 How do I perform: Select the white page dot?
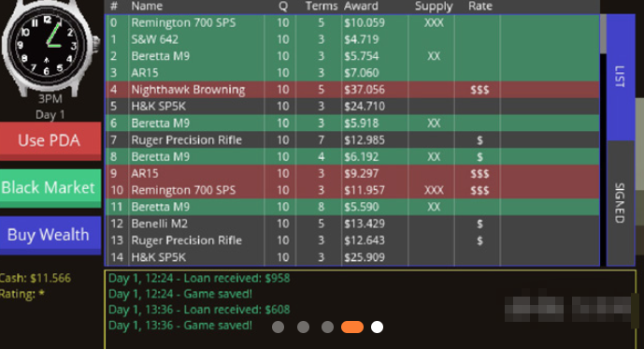[377, 327]
